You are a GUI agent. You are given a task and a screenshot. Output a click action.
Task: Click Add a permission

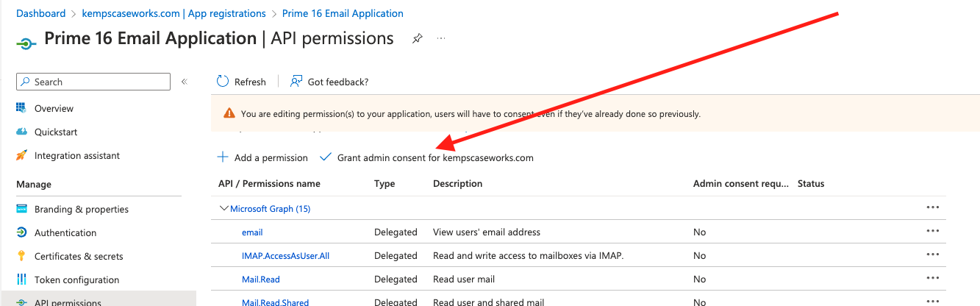[262, 157]
